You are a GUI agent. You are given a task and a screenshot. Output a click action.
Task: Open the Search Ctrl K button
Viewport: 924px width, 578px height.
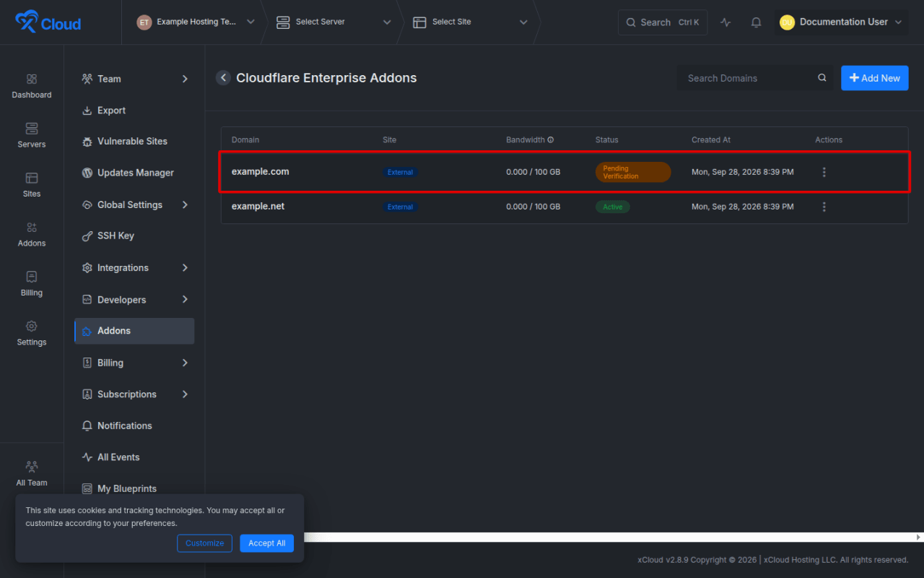pos(663,22)
